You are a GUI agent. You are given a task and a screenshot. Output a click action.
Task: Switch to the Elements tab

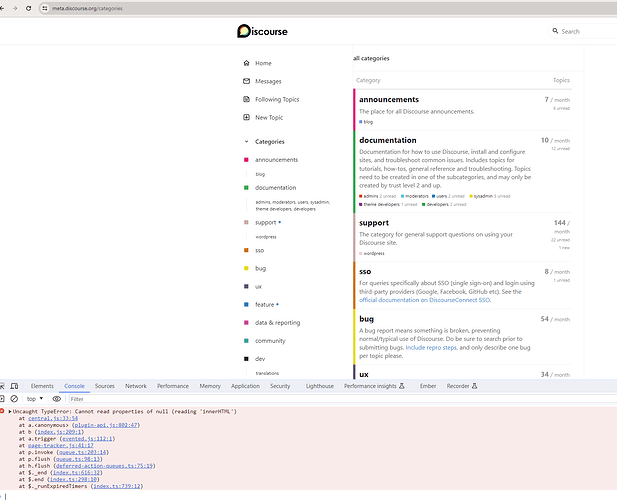click(42, 386)
